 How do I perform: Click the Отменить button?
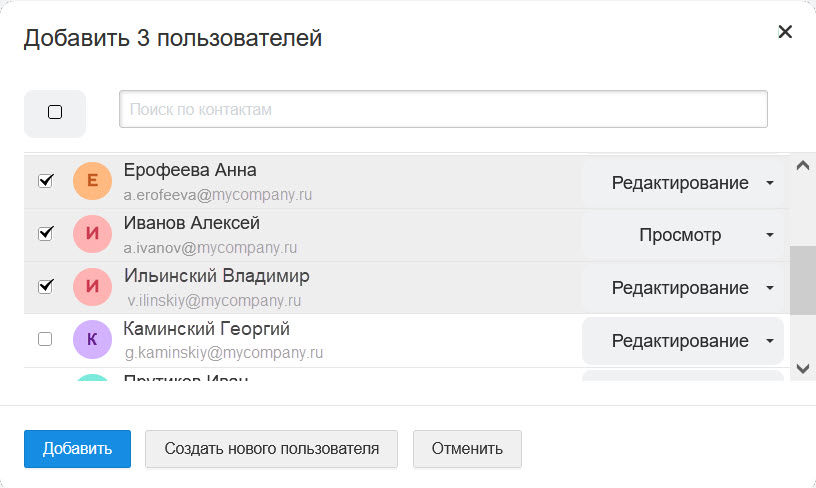pos(467,448)
